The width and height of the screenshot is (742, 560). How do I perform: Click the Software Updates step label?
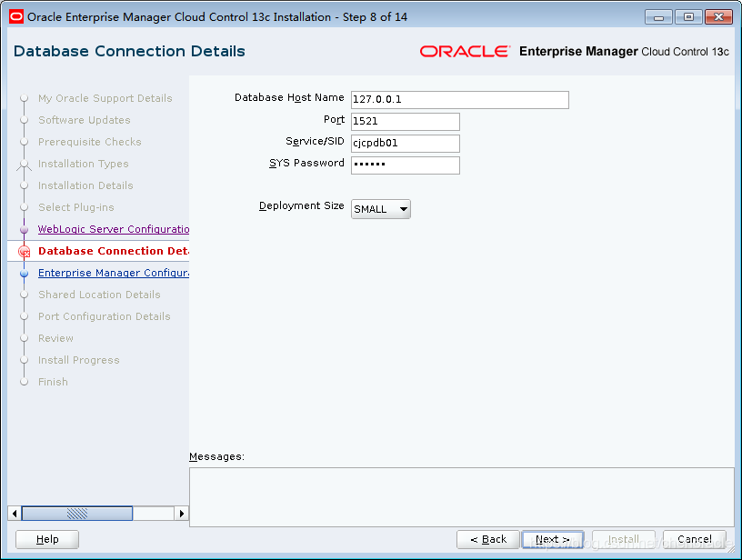pyautogui.click(x=85, y=120)
